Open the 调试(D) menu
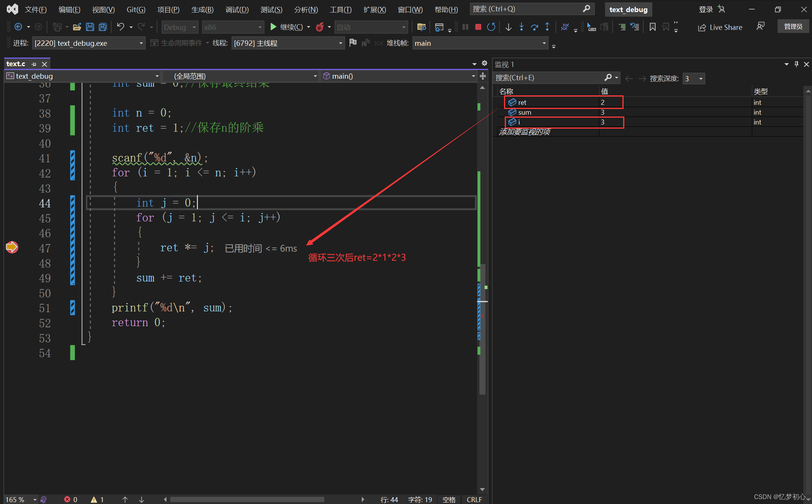The image size is (812, 504). click(237, 9)
